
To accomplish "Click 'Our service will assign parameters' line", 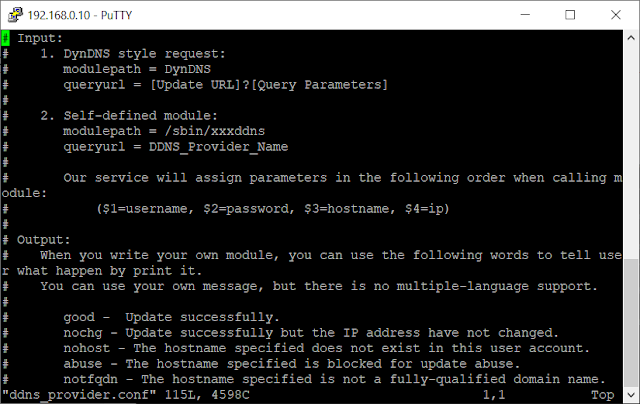I will click(342, 178).
